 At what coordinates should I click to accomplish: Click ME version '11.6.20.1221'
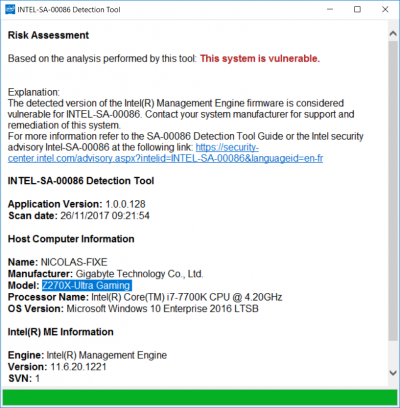coord(78,367)
